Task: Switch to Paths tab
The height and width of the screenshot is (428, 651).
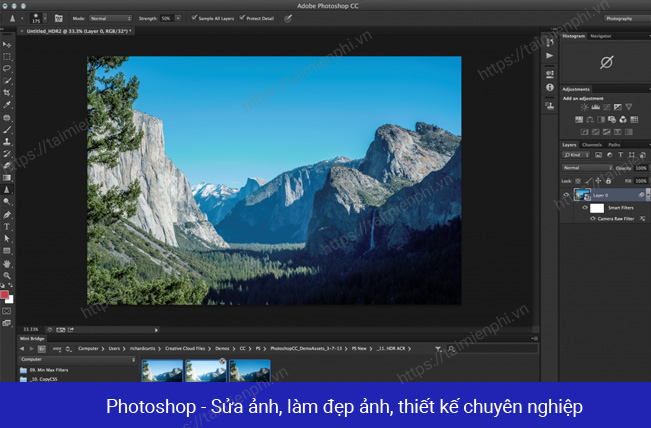Action: pos(614,145)
